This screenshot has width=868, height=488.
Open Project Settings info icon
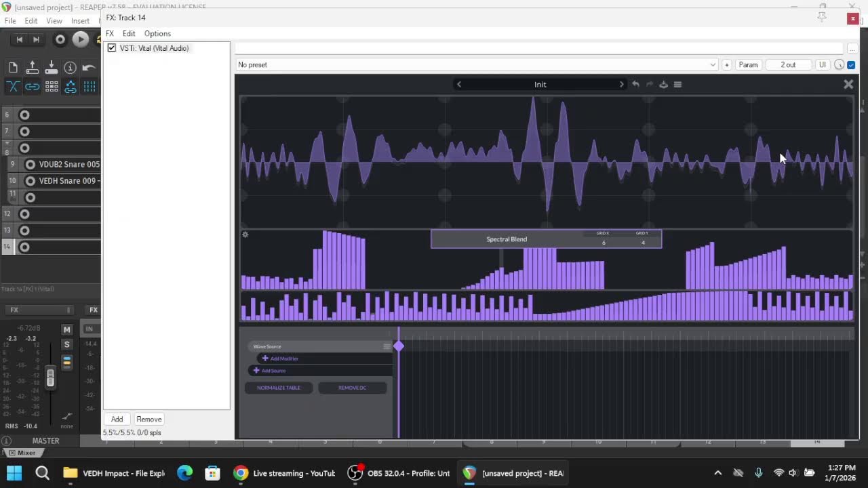[70, 67]
